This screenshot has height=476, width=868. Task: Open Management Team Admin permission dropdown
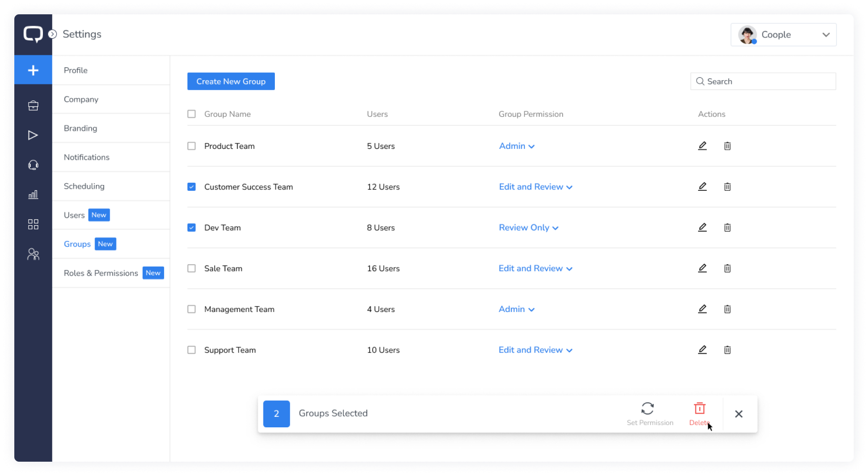pyautogui.click(x=516, y=310)
